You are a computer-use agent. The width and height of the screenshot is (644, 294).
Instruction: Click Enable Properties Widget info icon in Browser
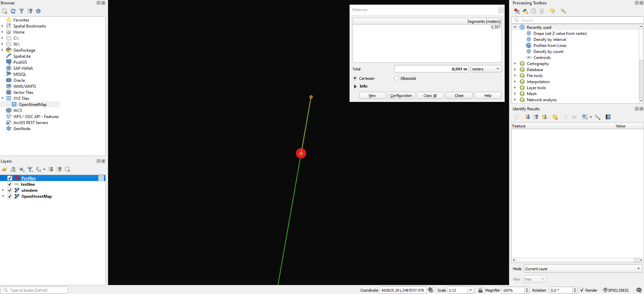click(38, 11)
